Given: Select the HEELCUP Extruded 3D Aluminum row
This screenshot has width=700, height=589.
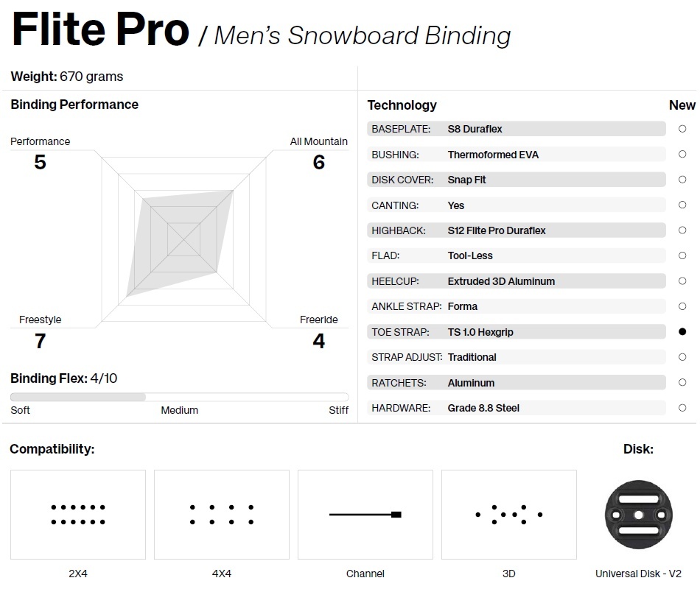Looking at the screenshot, I should (517, 281).
